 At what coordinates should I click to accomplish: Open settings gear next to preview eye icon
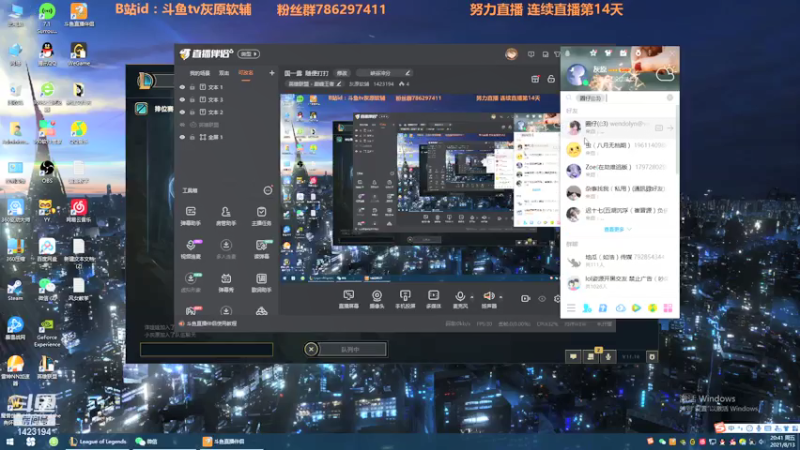point(557,299)
